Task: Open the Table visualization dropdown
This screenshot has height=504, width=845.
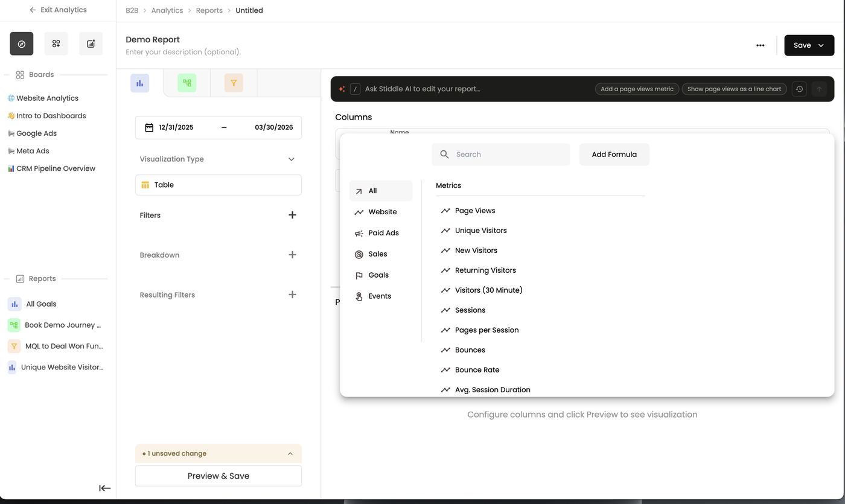Action: [218, 185]
